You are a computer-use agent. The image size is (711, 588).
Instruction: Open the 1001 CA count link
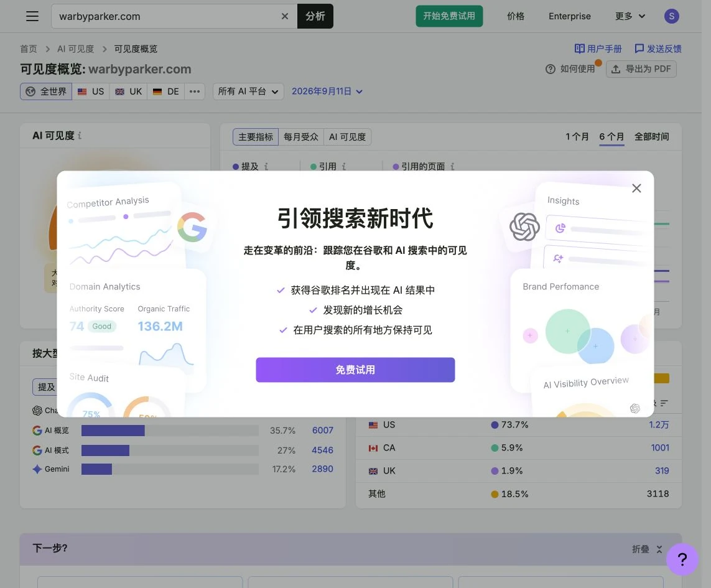660,448
